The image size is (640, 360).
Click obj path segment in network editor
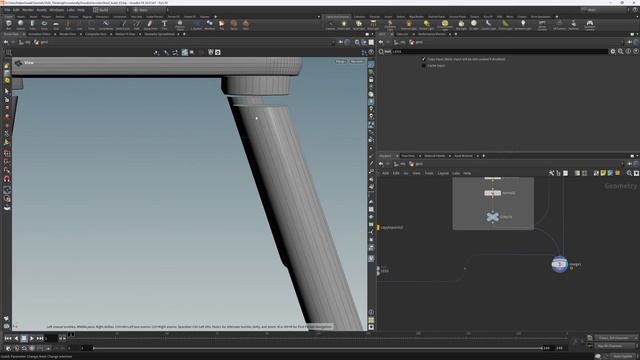pyautogui.click(x=400, y=164)
